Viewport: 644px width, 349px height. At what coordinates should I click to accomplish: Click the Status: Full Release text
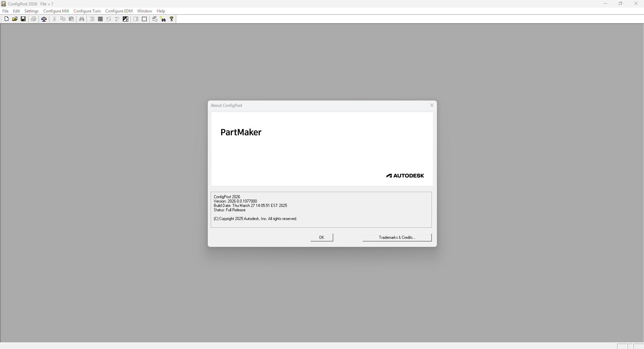click(230, 210)
